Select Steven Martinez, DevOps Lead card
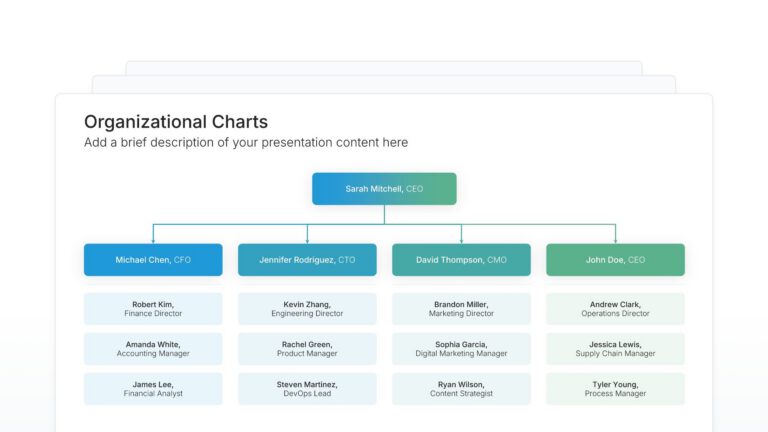This screenshot has height=432, width=768. click(307, 389)
